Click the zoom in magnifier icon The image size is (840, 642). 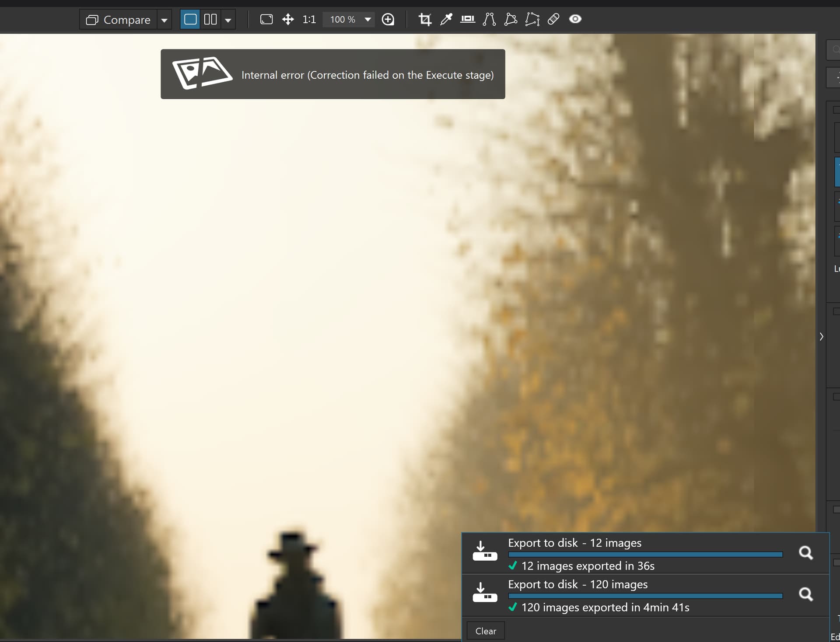(x=388, y=19)
